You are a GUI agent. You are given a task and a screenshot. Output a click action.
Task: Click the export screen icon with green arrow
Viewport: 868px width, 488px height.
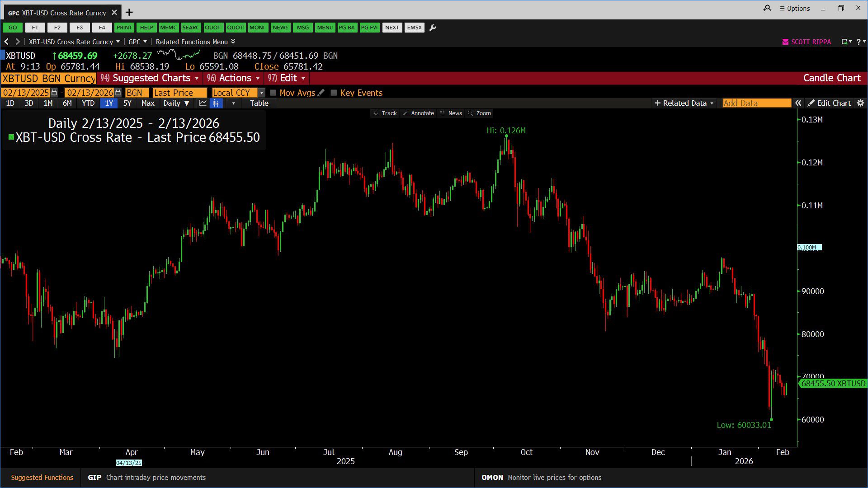844,42
